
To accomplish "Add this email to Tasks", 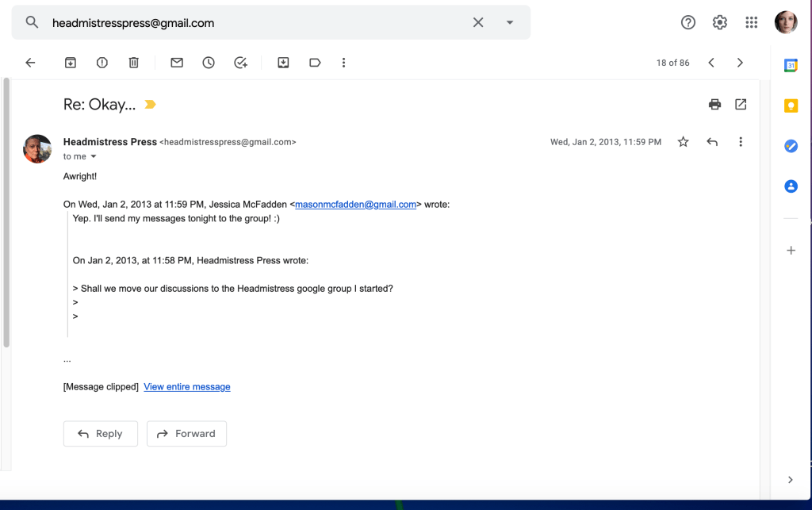I will 241,63.
